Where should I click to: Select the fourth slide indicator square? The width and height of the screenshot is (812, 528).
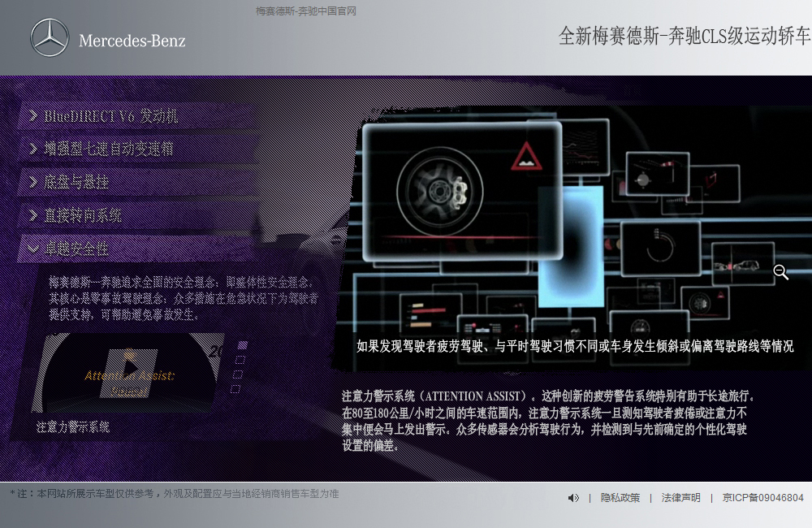pos(235,389)
